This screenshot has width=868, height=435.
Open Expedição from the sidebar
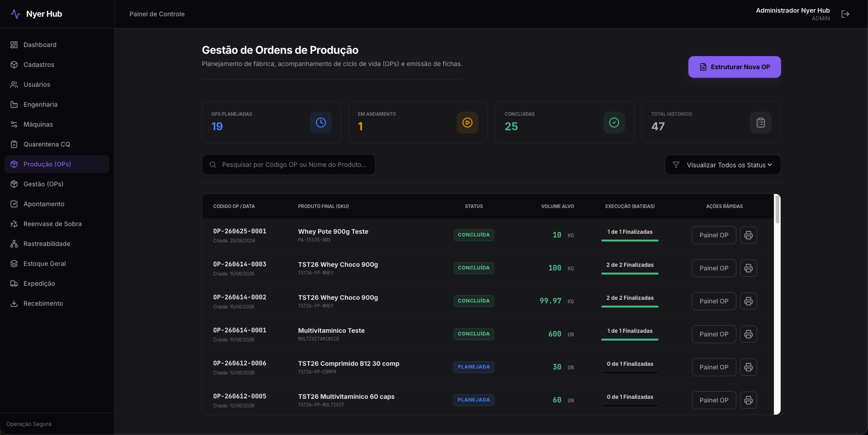(57, 284)
